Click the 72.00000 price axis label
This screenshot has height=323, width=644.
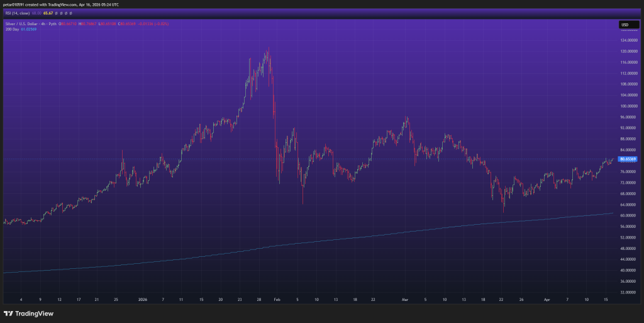tap(629, 183)
